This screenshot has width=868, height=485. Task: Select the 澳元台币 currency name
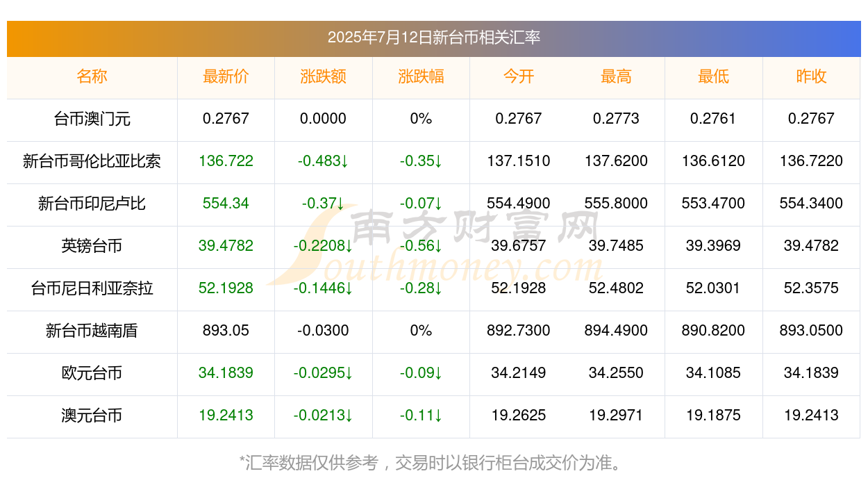tap(92, 416)
